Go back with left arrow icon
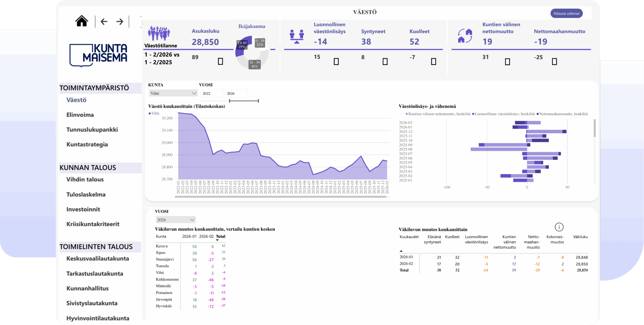This screenshot has height=325, width=644. (104, 22)
